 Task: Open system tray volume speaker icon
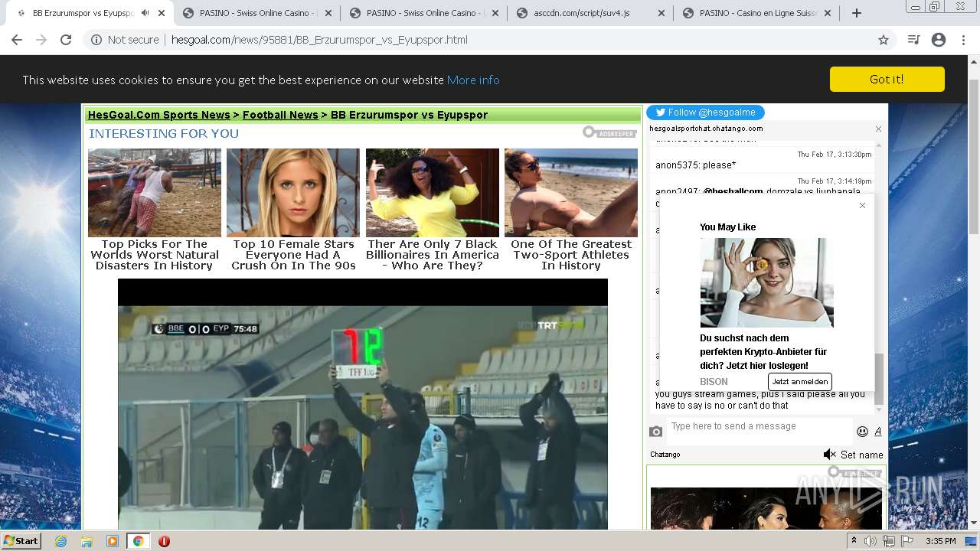coord(871,541)
